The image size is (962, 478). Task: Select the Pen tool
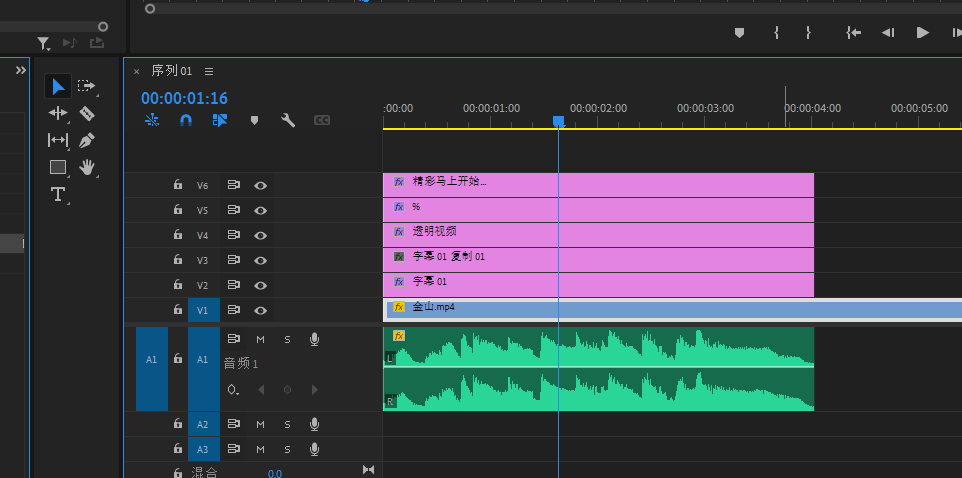tap(86, 140)
